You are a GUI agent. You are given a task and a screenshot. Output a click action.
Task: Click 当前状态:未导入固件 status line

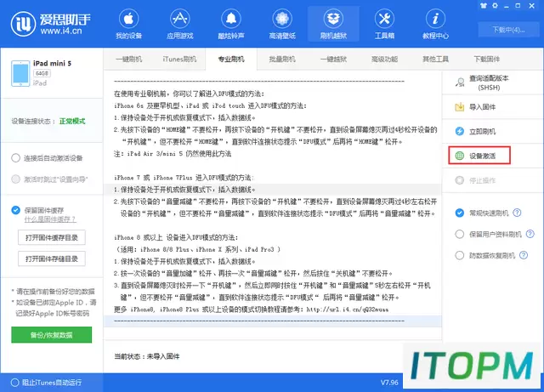click(147, 356)
